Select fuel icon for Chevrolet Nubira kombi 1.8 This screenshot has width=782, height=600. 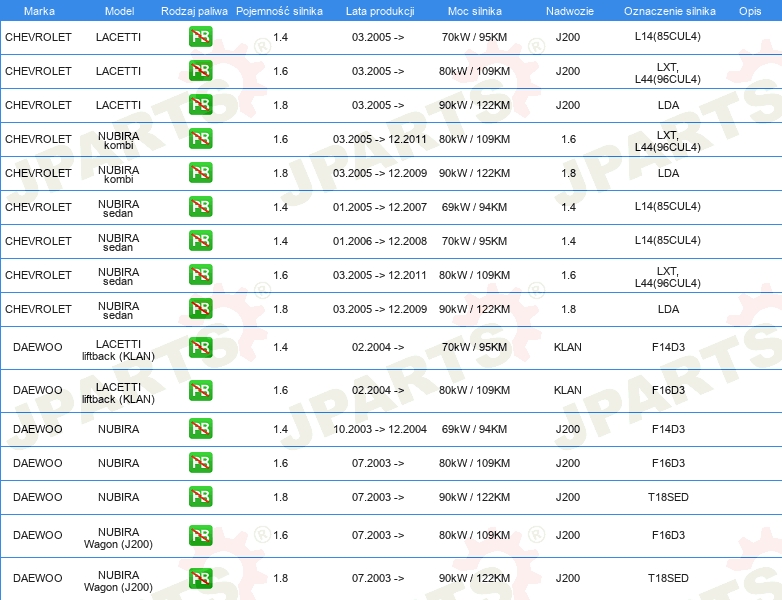[200, 173]
